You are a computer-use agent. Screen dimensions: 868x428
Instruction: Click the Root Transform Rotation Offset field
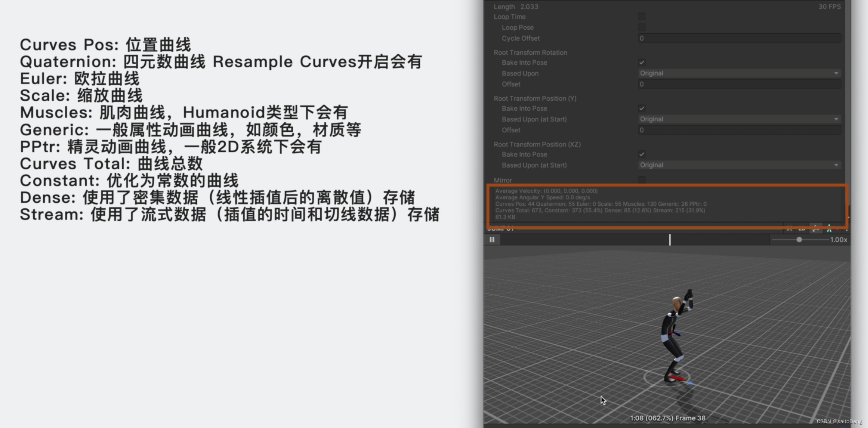pos(739,84)
